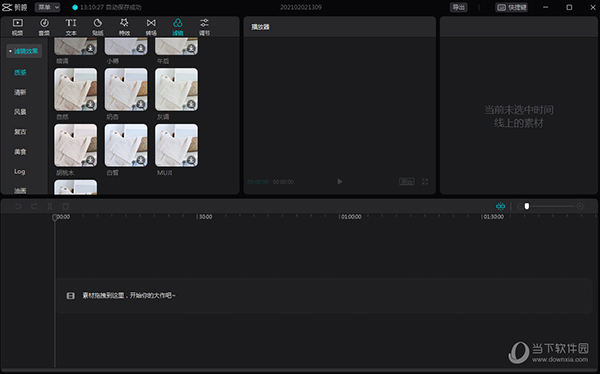Select the 复古 filter category

[20, 132]
